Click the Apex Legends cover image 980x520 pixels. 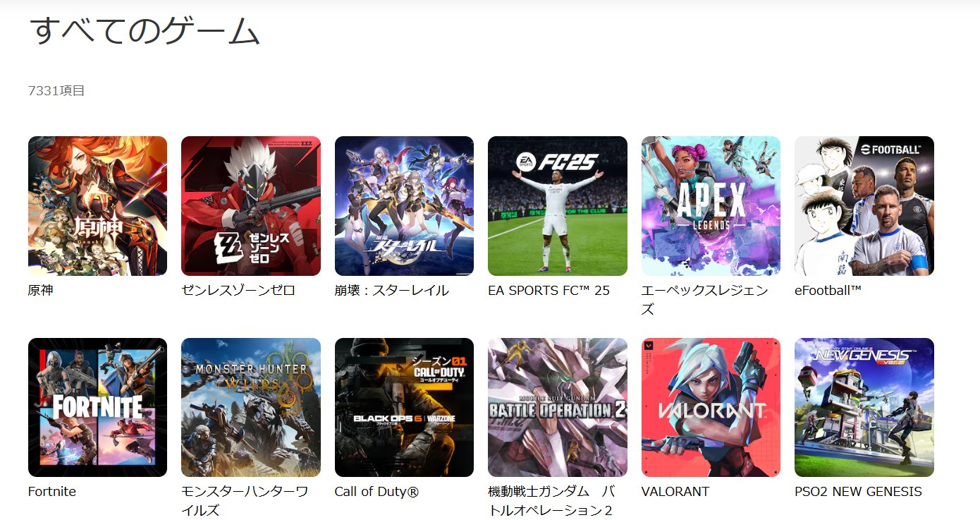711,206
